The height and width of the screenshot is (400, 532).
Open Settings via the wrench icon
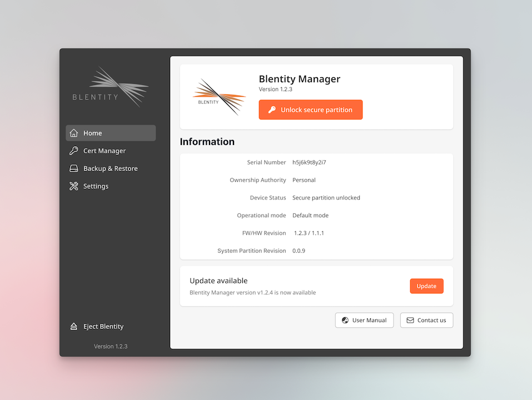coord(74,186)
